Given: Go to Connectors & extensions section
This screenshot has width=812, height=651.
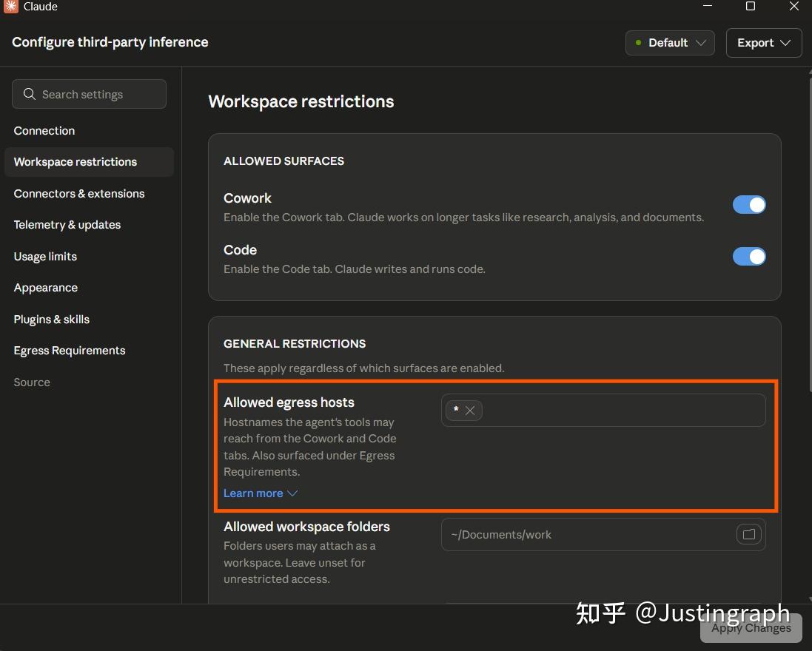Looking at the screenshot, I should click(x=79, y=193).
